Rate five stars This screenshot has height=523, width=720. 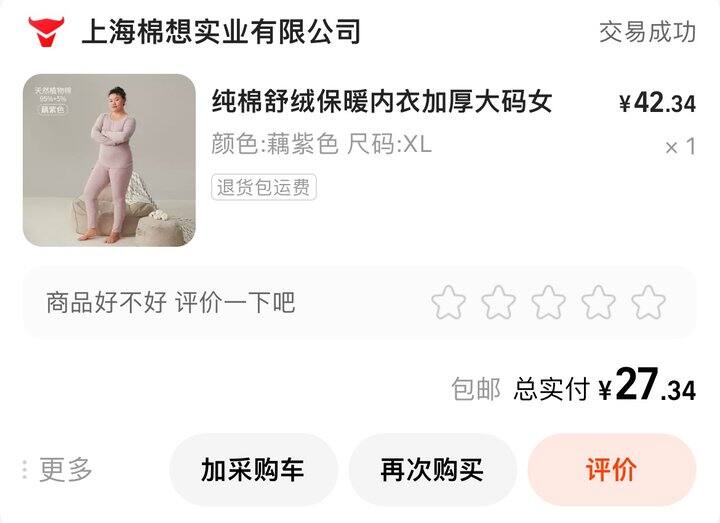pos(648,302)
